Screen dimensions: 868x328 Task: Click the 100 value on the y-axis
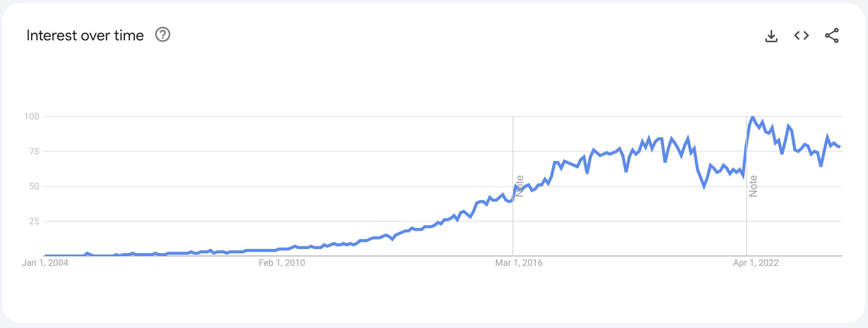point(32,117)
